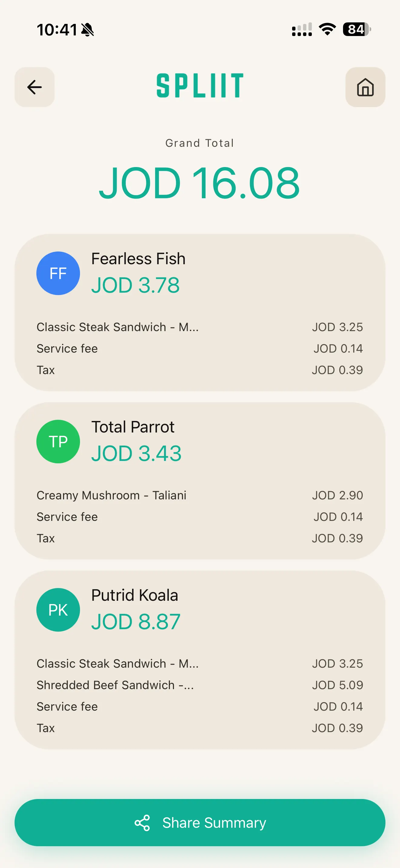Tap Total Parrot's Service fee row
This screenshot has height=868, width=400.
[200, 517]
